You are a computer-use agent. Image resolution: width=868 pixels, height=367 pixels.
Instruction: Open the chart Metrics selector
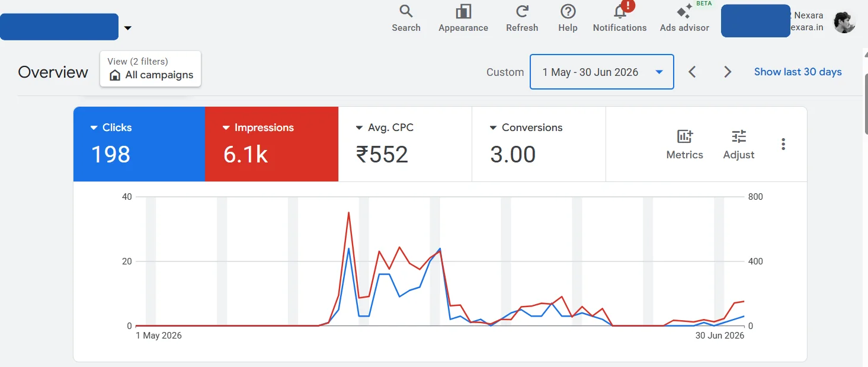click(x=684, y=144)
